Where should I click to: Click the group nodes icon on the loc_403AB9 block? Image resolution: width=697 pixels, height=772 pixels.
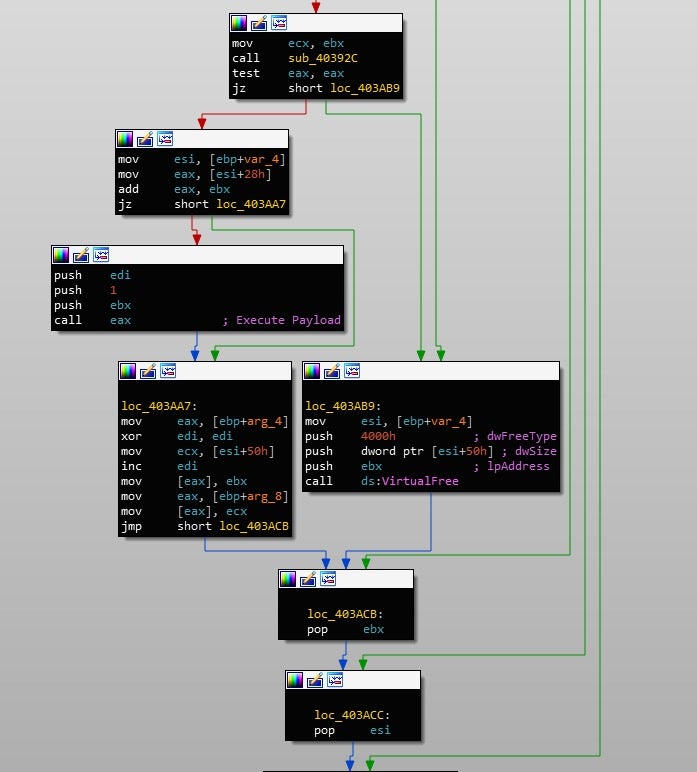point(351,371)
